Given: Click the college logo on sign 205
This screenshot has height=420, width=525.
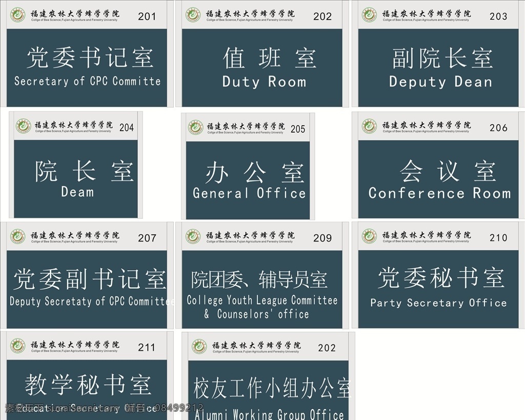Looking at the screenshot, I should pos(195,127).
